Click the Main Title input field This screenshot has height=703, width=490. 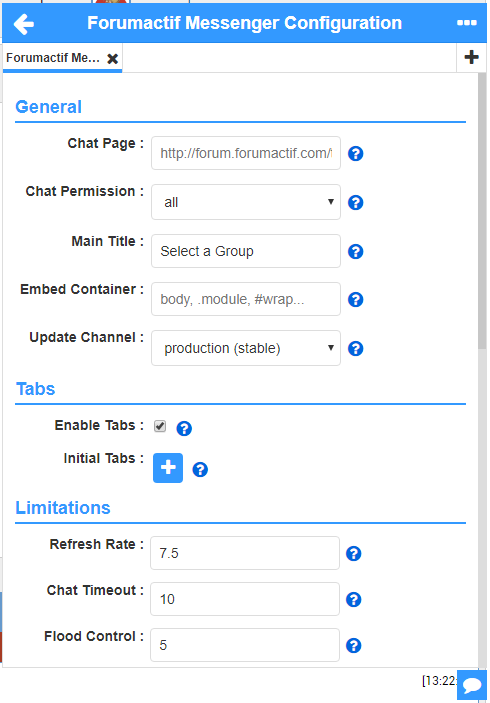click(246, 251)
